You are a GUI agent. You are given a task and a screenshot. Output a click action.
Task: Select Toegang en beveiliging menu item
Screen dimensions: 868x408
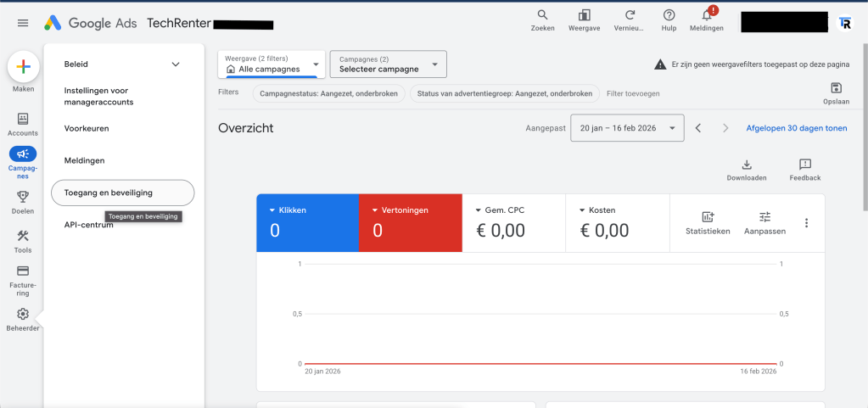pos(123,193)
